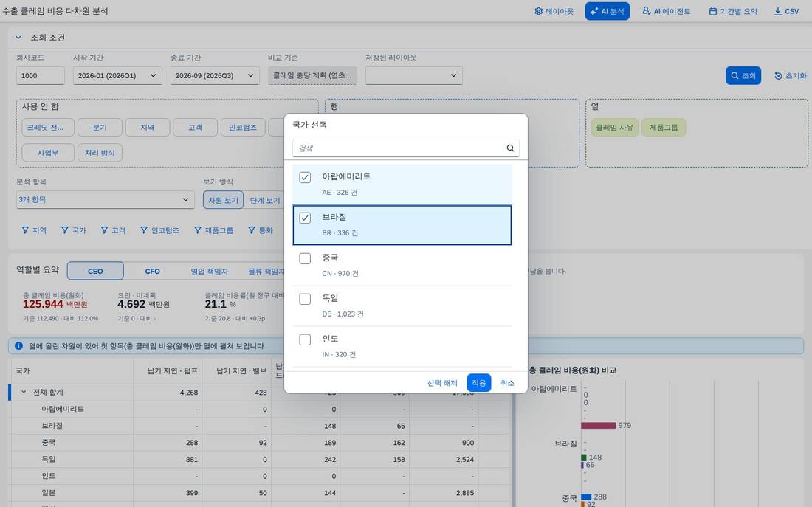Click the info icon in the notice banner
Image resolution: width=812 pixels, height=507 pixels.
click(x=19, y=345)
